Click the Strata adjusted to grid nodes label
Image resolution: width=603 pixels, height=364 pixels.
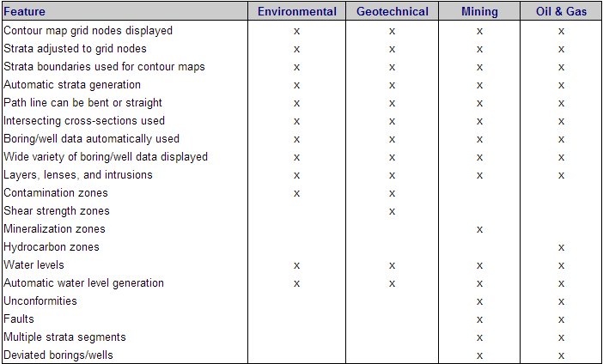[75, 49]
